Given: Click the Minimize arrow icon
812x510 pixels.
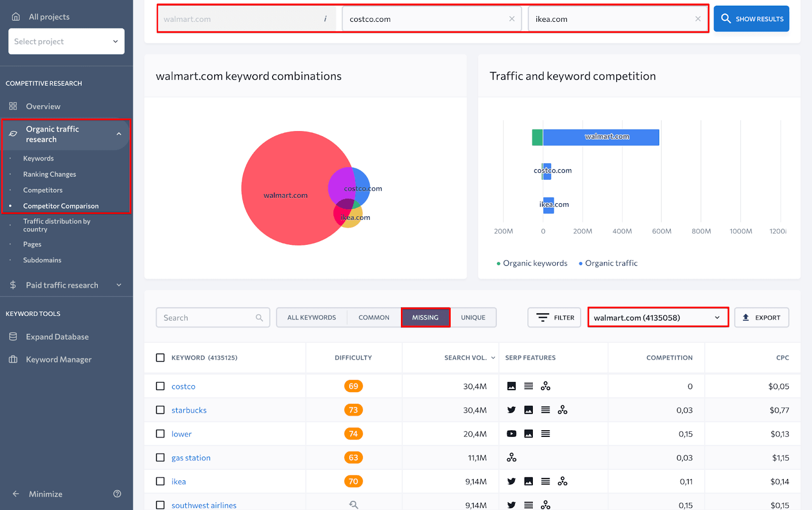Looking at the screenshot, I should click(x=16, y=494).
